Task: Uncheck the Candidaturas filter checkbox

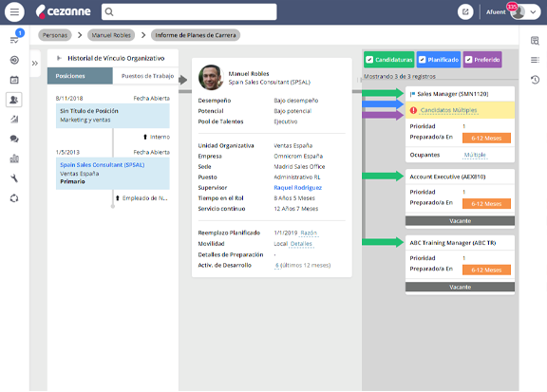Action: click(x=369, y=60)
